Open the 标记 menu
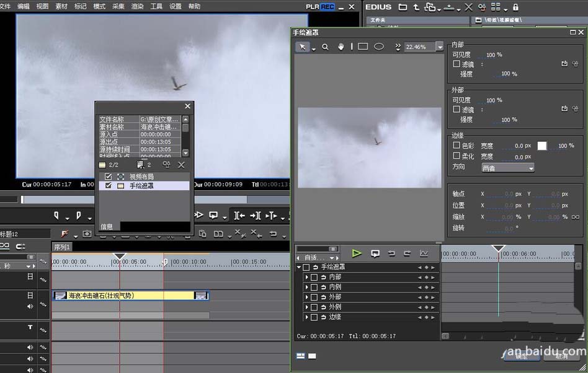This screenshot has height=373, width=588. [80, 6]
